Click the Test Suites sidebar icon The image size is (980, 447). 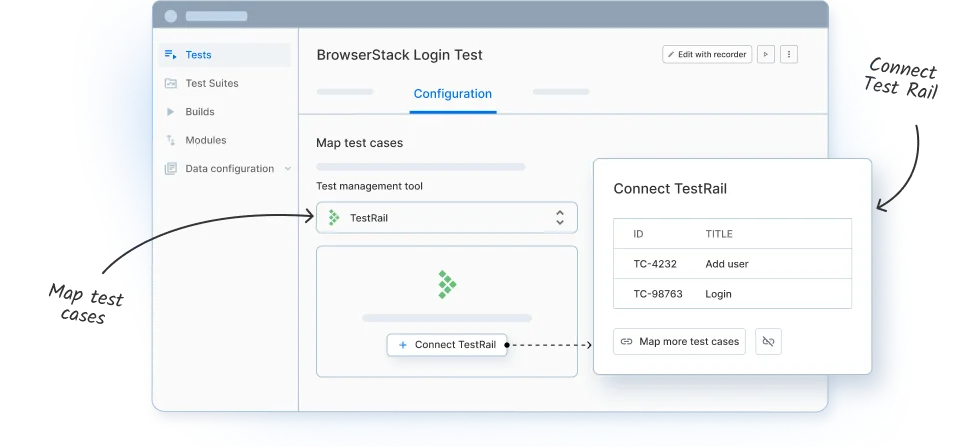click(x=170, y=84)
